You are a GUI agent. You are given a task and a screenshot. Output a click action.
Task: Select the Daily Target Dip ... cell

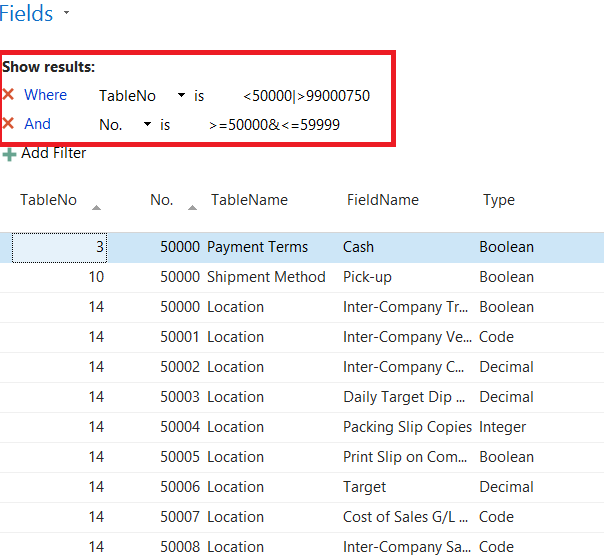(404, 397)
